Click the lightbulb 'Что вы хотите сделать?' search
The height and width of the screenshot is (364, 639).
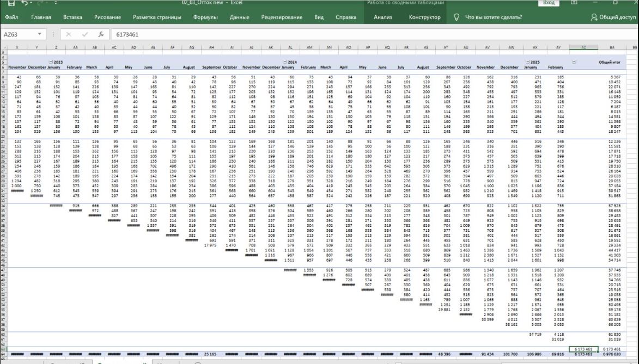point(488,17)
